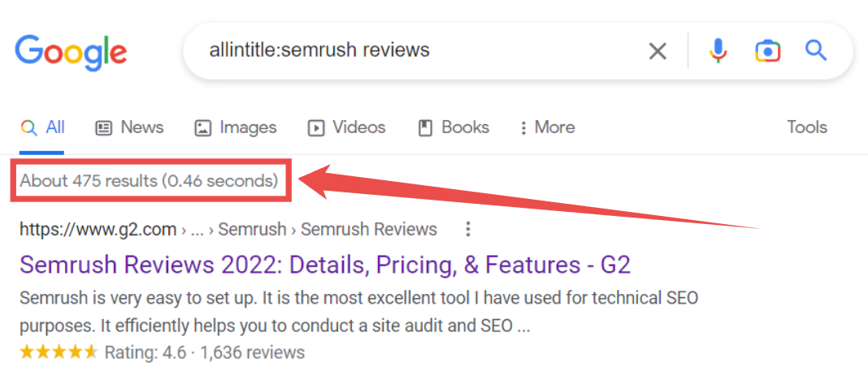This screenshot has width=868, height=384.
Task: Select the All results tab
Action: tap(42, 127)
